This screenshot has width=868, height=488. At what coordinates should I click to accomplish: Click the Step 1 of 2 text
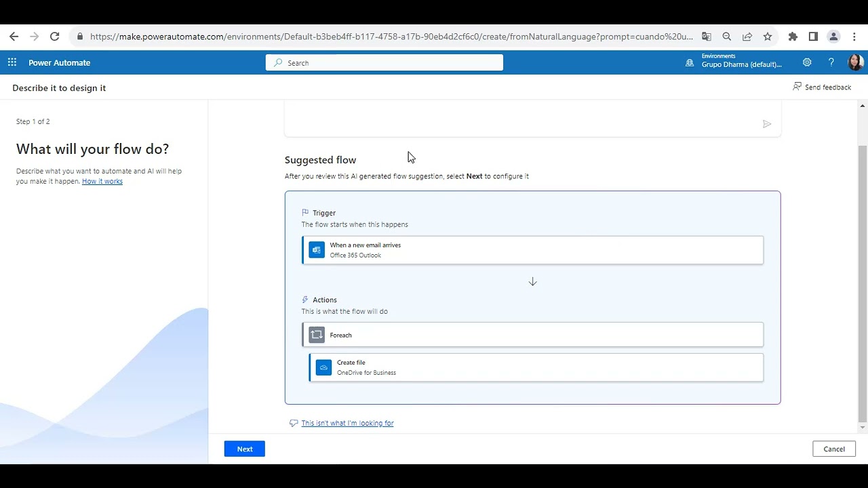[x=33, y=121]
